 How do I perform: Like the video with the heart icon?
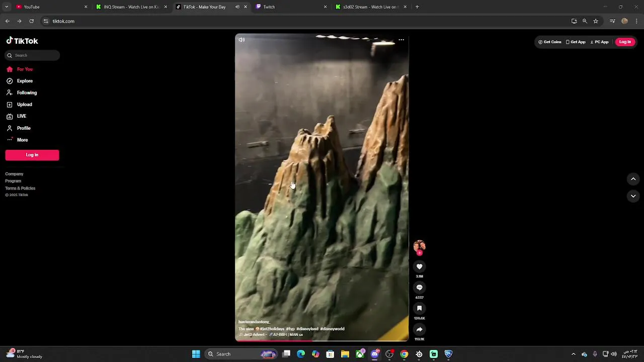[x=419, y=266]
